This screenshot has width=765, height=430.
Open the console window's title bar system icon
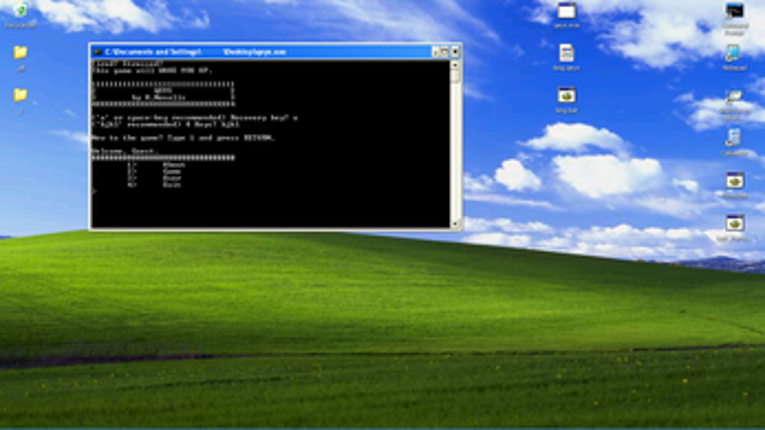[x=98, y=52]
